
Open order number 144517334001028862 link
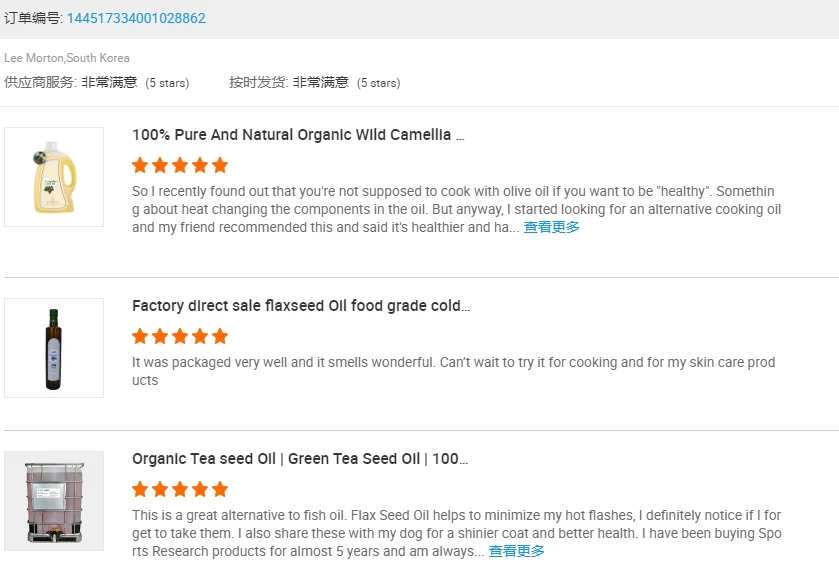(x=136, y=18)
